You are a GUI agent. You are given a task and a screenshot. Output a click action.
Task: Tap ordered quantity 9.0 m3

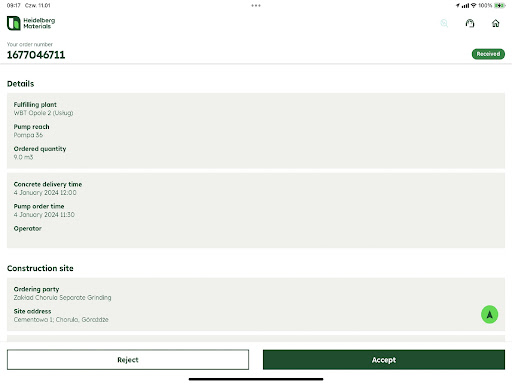(23, 157)
